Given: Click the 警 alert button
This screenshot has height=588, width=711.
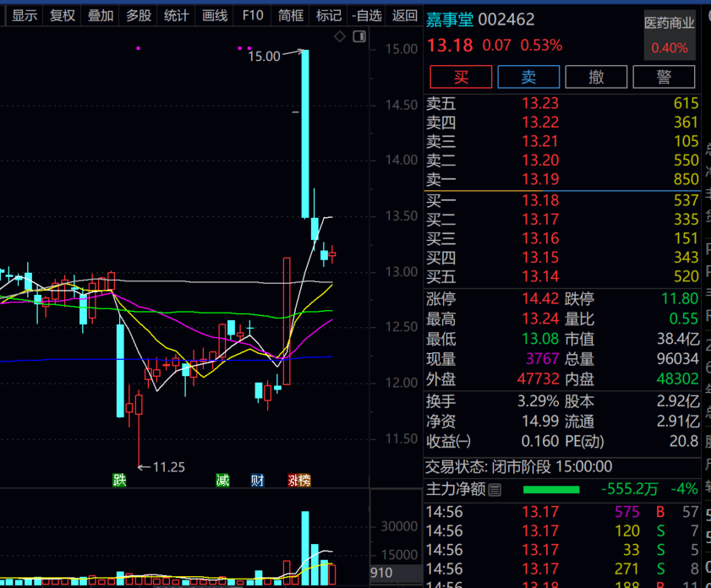Looking at the screenshot, I should tap(664, 77).
